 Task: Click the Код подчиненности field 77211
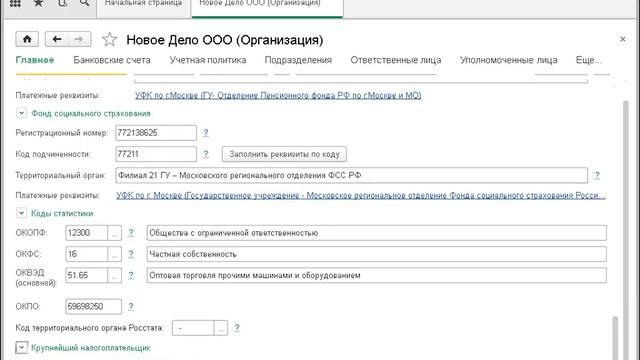pos(156,154)
